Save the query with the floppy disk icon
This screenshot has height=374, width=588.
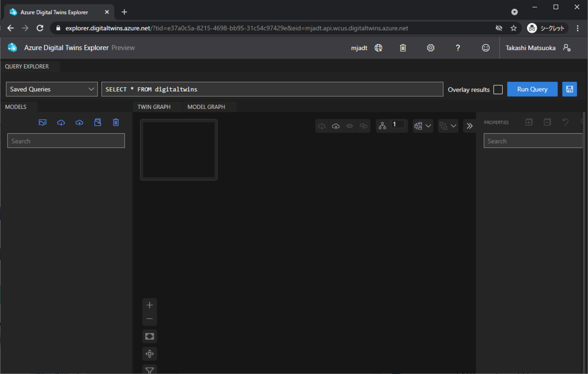[569, 89]
